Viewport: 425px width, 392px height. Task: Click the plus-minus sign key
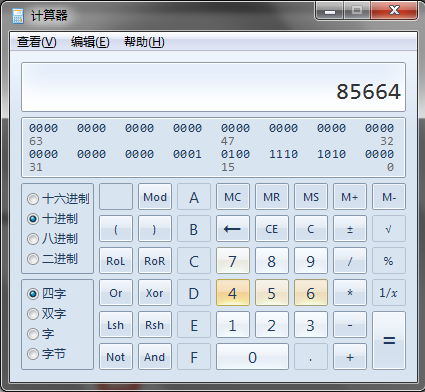350,229
